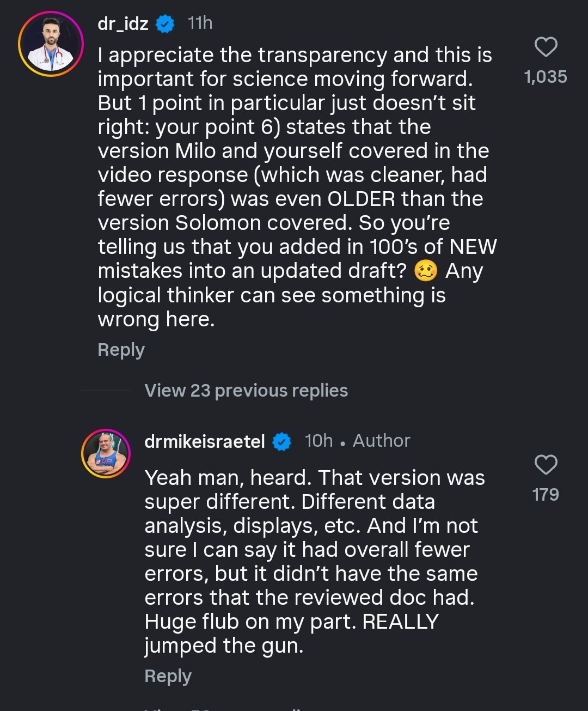
Task: Click the verified badge next to drmikeisraetel
Action: coord(281,441)
